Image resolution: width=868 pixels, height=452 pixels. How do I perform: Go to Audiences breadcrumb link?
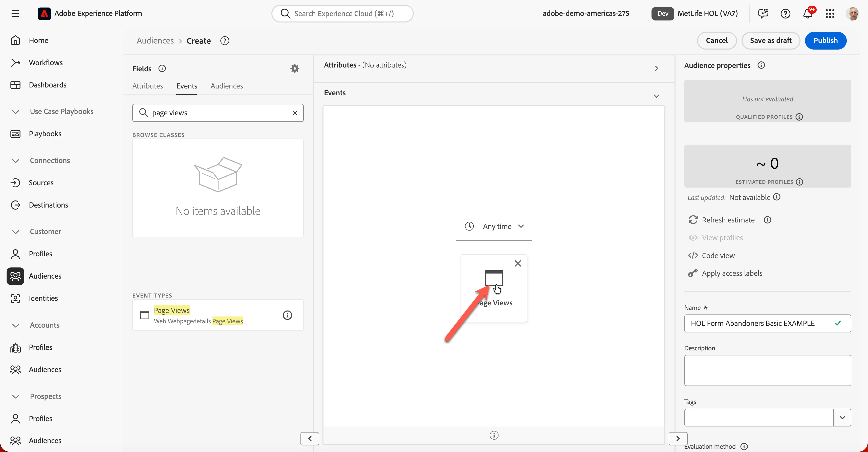coord(155,41)
